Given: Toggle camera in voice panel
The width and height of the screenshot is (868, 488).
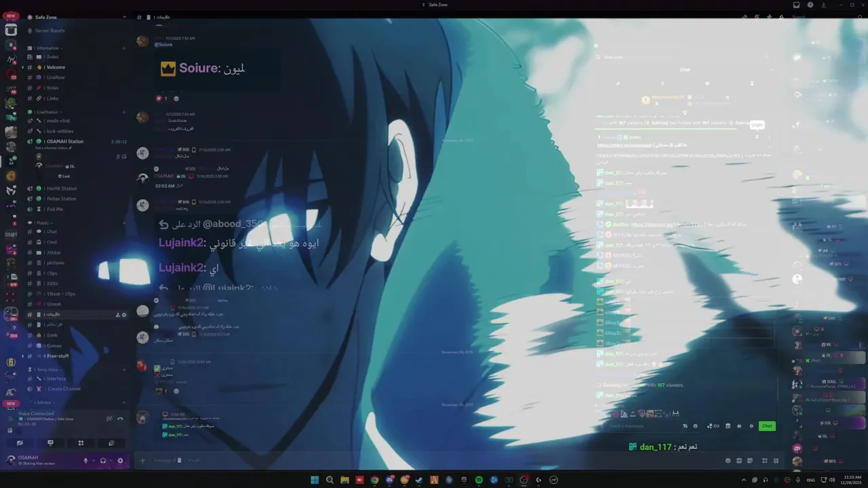Looking at the screenshot, I should (20, 443).
